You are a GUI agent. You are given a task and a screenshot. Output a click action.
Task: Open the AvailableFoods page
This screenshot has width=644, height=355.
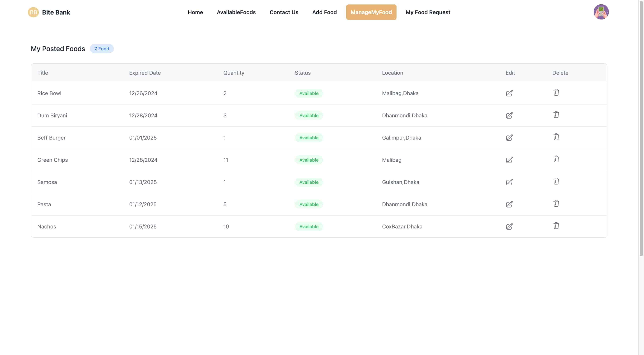236,12
